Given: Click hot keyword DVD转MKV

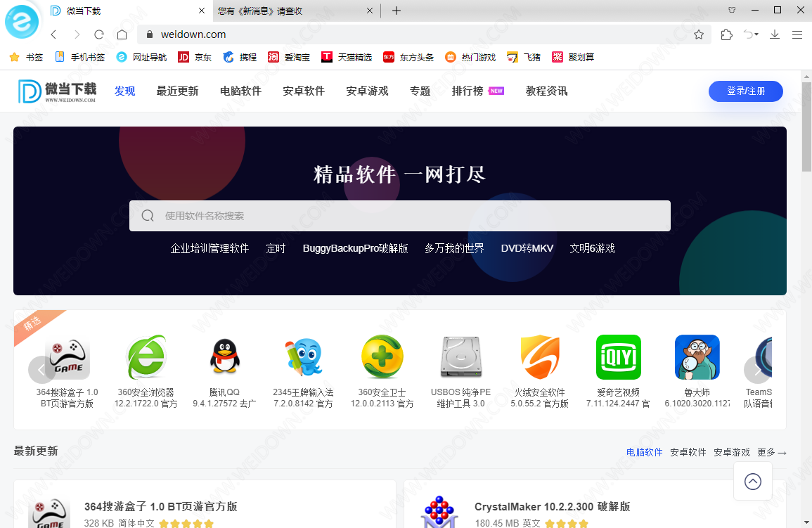Looking at the screenshot, I should 527,248.
